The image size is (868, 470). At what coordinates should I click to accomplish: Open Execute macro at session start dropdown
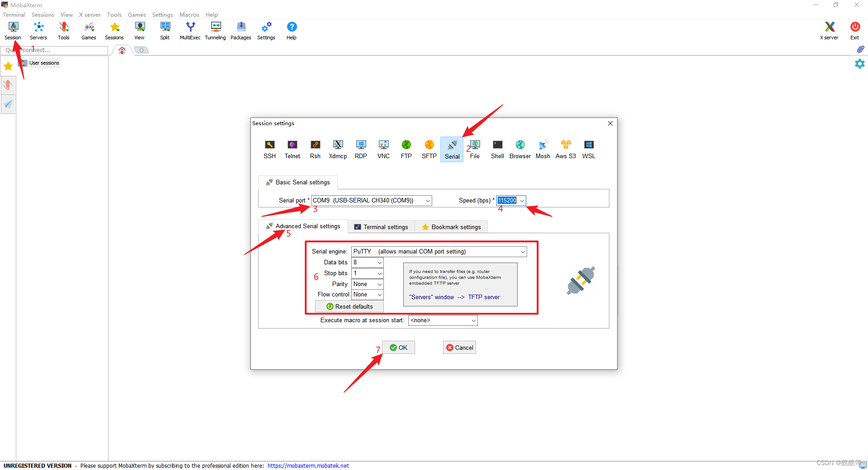point(443,320)
